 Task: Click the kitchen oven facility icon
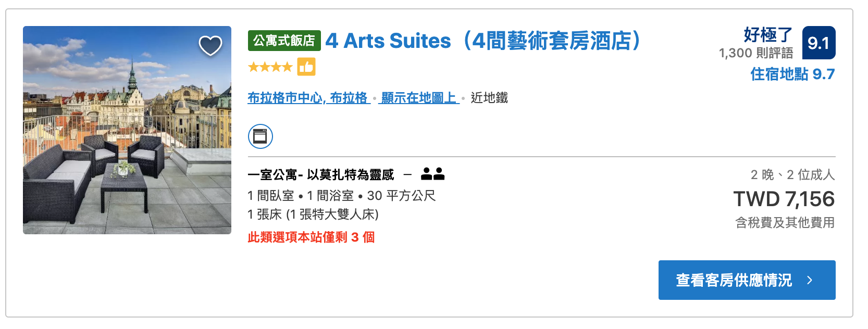pos(261,136)
